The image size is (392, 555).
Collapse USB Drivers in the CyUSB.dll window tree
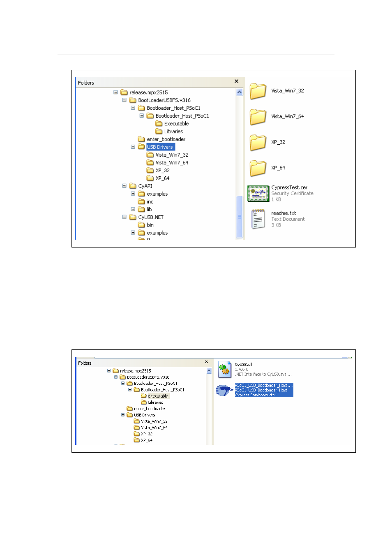point(123,415)
